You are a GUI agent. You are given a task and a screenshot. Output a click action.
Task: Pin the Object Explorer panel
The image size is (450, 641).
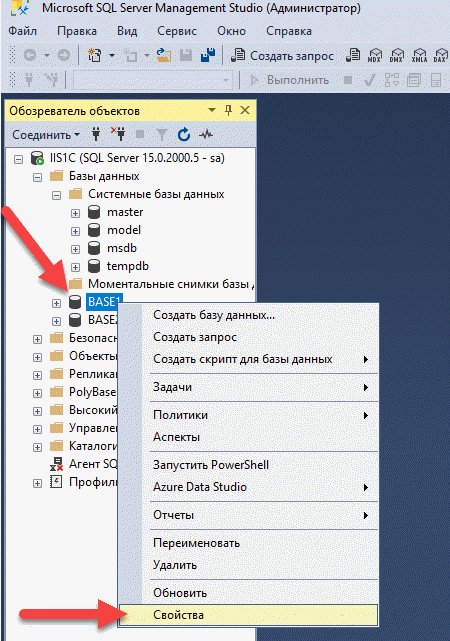click(x=228, y=110)
